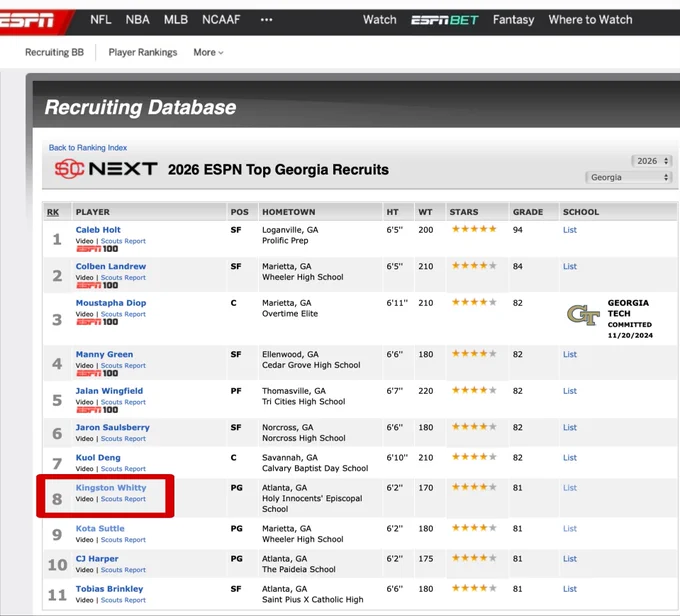680x616 pixels.
Task: Open the Georgia Tech logo
Action: (x=584, y=315)
